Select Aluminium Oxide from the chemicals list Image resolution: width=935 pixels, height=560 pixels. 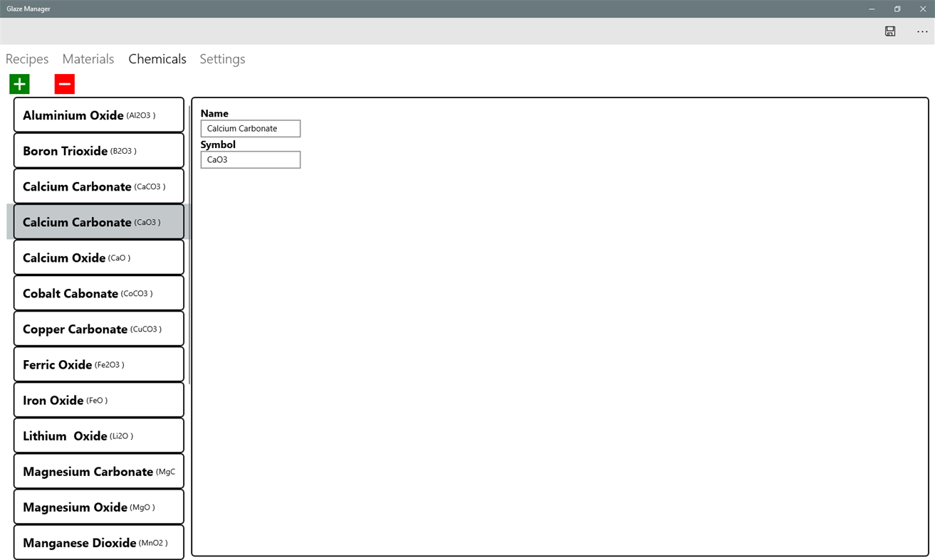tap(98, 115)
